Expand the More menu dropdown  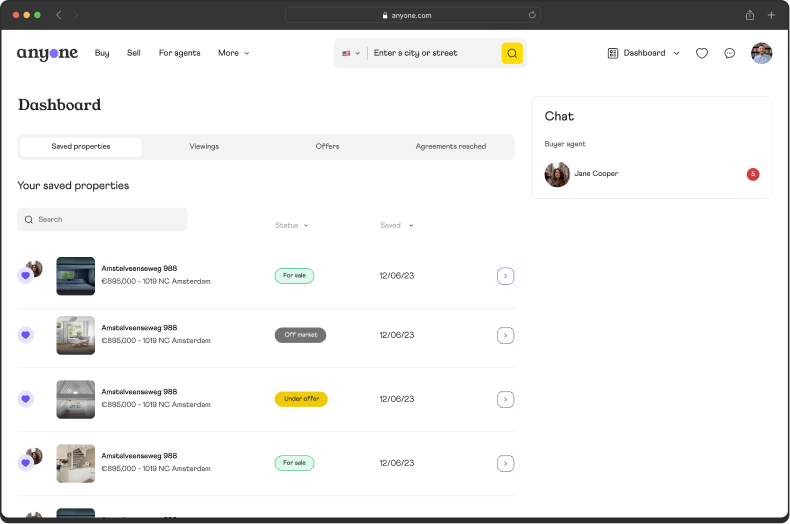click(x=234, y=53)
